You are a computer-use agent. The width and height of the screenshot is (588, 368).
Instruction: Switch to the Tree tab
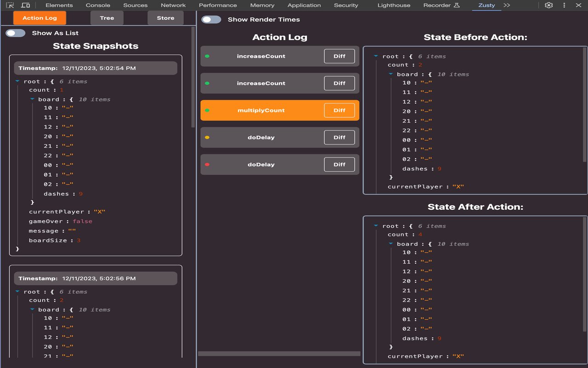107,18
